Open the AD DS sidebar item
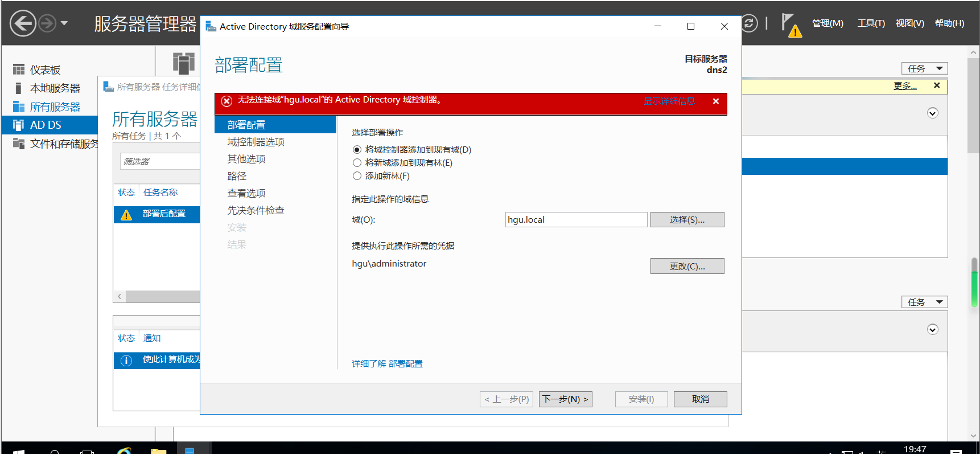 [x=46, y=125]
